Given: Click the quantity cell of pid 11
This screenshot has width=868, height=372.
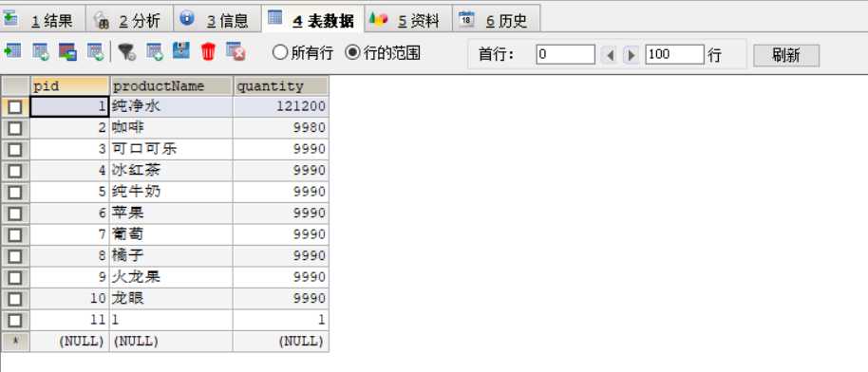Looking at the screenshot, I should [x=281, y=320].
